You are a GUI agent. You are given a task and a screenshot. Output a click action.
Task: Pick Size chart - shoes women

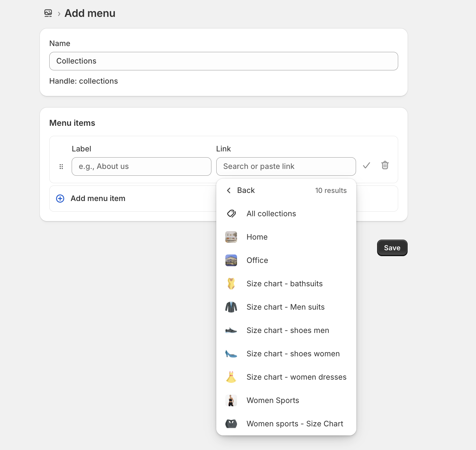(293, 354)
